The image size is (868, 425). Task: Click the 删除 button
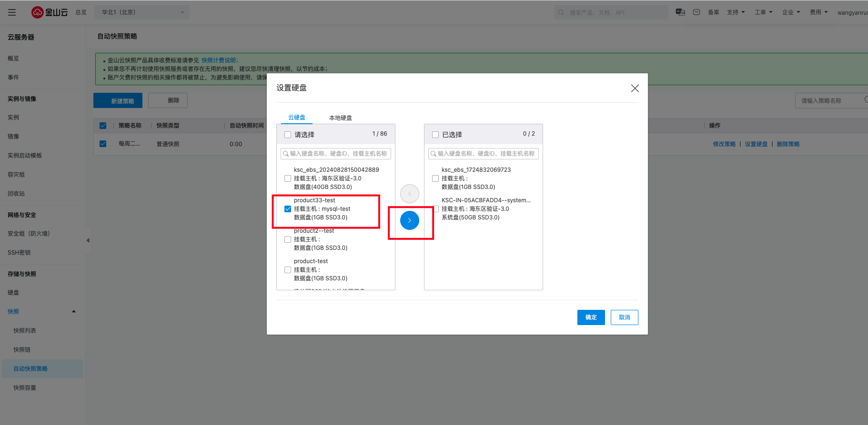click(x=168, y=100)
